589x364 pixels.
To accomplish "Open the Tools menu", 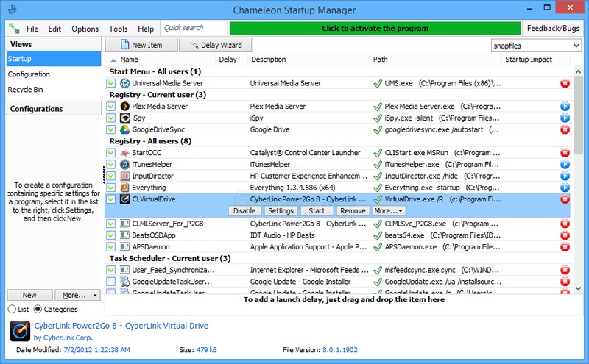I will [x=118, y=29].
